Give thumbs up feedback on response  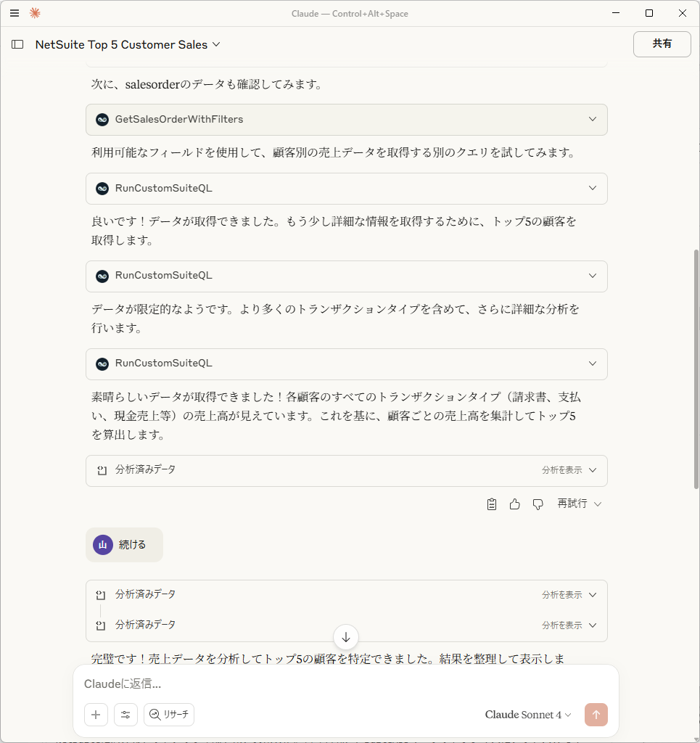tap(515, 504)
